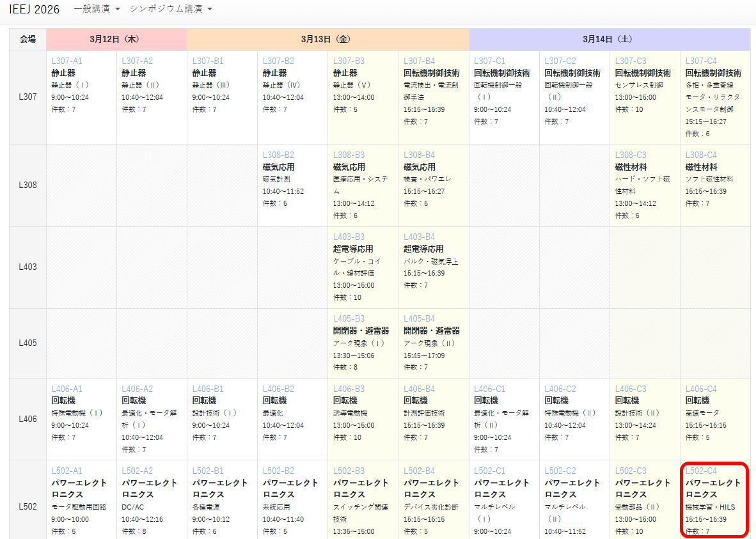756x539 pixels.
Task: Open session L406-C3 設計技術 link
Action: pyautogui.click(x=631, y=389)
